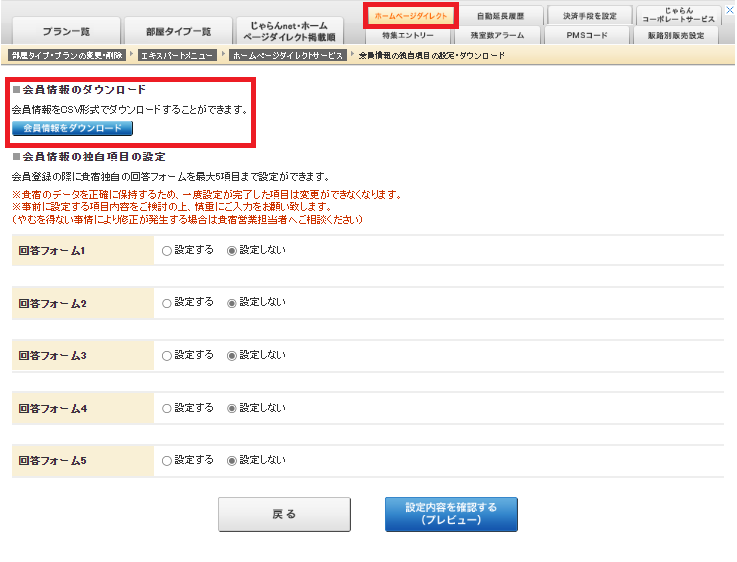Image resolution: width=737 pixels, height=562 pixels.
Task: Go to ホームページダイレクトサービス breadcrumb
Action: pos(288,55)
